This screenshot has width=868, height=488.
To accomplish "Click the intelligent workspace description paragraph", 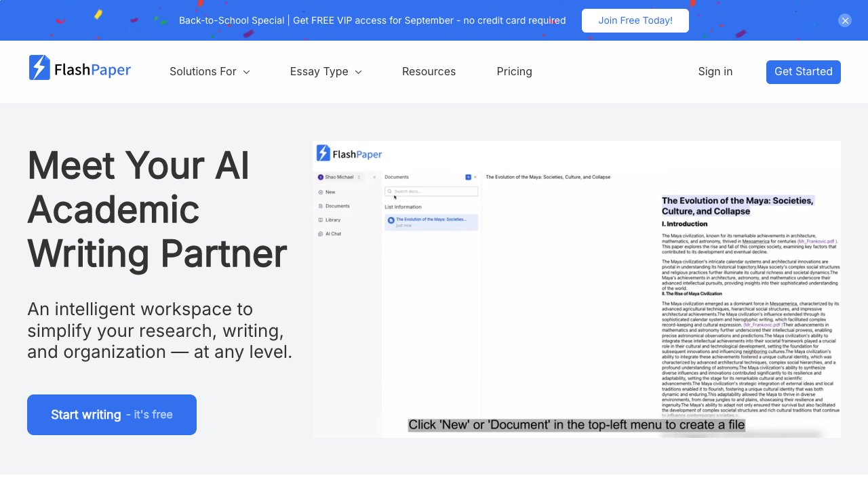I will tap(160, 331).
